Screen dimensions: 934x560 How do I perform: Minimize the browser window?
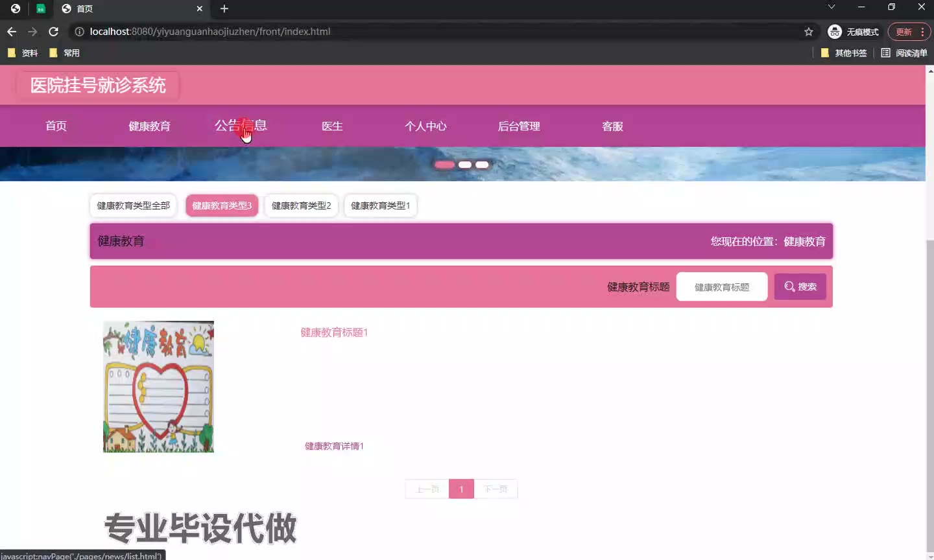point(861,7)
